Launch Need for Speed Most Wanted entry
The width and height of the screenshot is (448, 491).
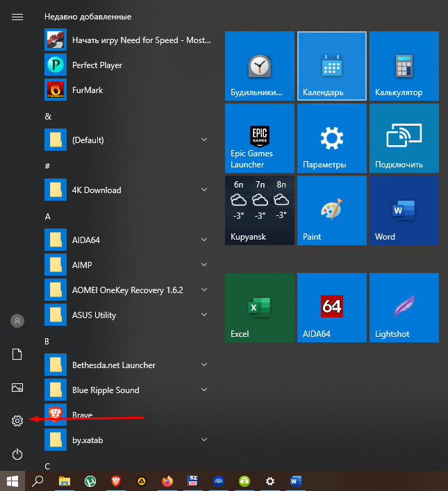pos(128,40)
